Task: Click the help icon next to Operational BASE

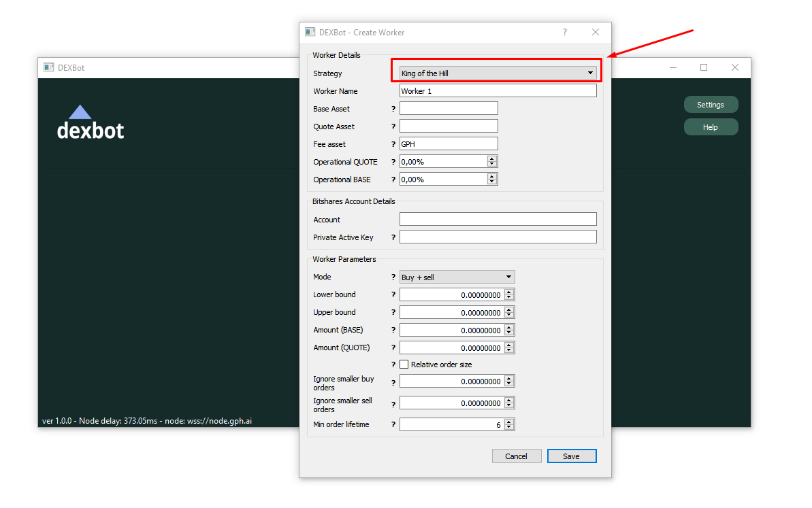Action: click(393, 179)
